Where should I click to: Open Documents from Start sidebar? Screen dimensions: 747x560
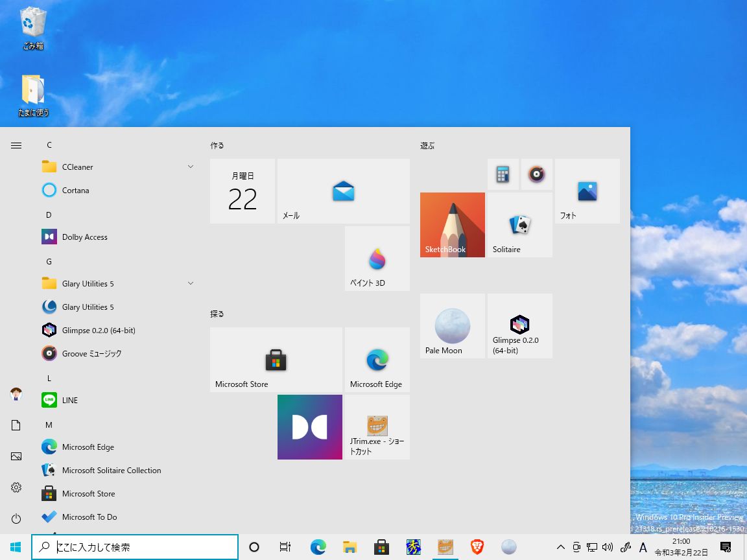pyautogui.click(x=16, y=425)
